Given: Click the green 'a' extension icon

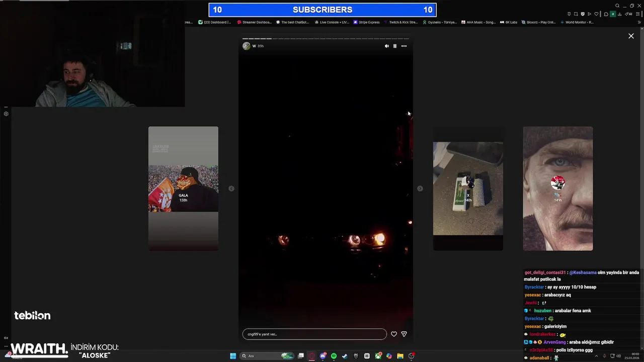Looking at the screenshot, I should (x=613, y=14).
